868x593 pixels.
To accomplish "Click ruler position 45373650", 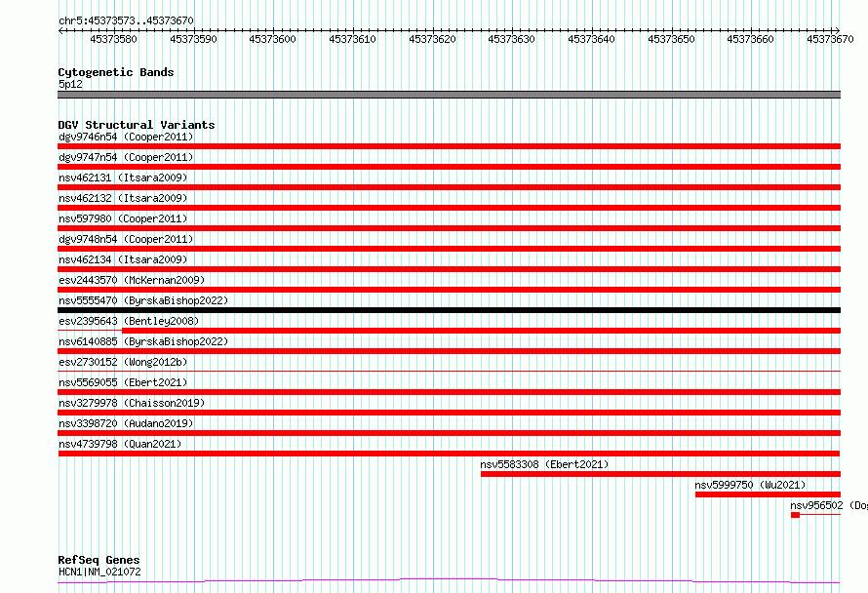I will tap(671, 39).
